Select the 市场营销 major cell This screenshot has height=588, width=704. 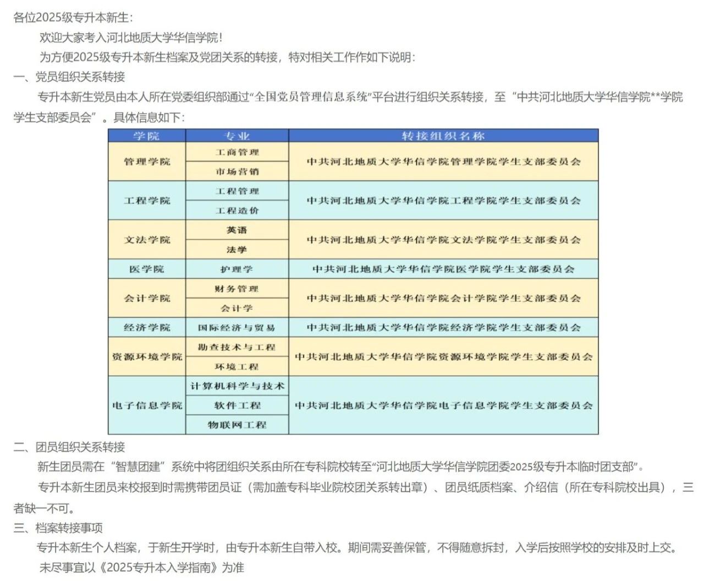point(237,172)
